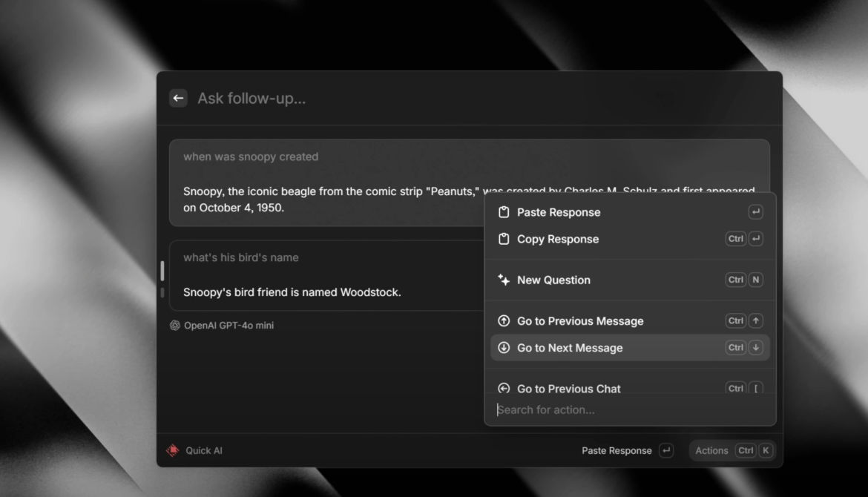Click the Search for action field
Viewport: 868px width, 497px height.
click(630, 410)
